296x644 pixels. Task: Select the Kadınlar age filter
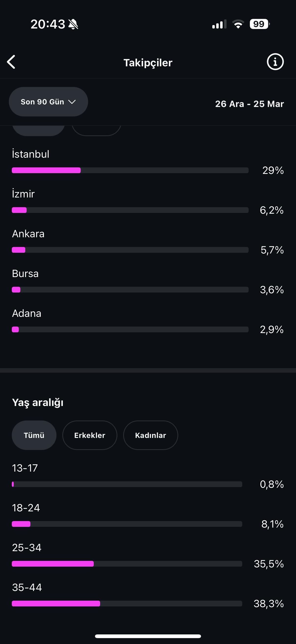151,435
